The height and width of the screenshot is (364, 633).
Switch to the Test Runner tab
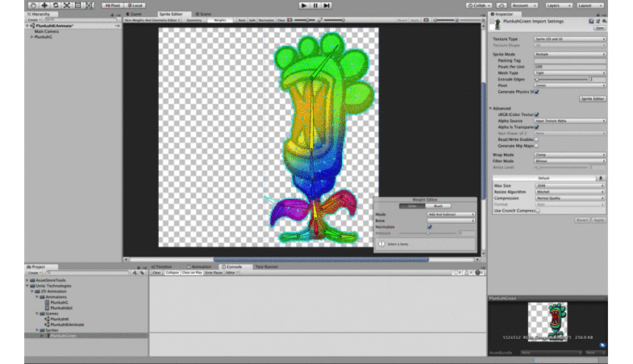click(266, 267)
